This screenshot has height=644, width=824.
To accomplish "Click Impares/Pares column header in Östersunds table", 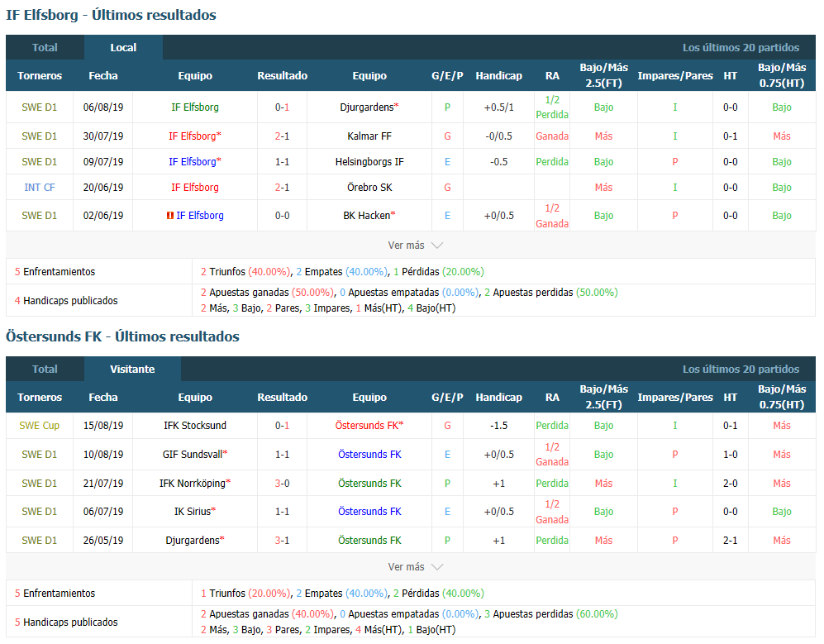I will [x=675, y=398].
